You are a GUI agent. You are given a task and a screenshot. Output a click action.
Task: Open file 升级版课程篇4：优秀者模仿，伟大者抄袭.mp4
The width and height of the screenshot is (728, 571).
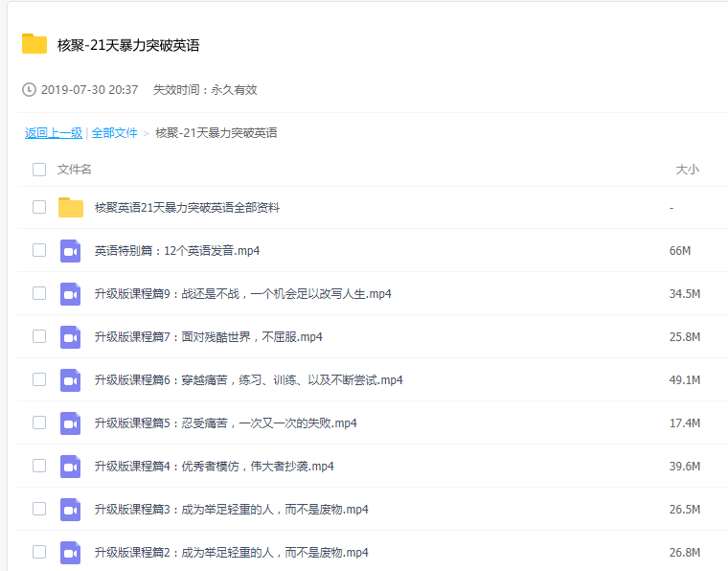point(214,467)
